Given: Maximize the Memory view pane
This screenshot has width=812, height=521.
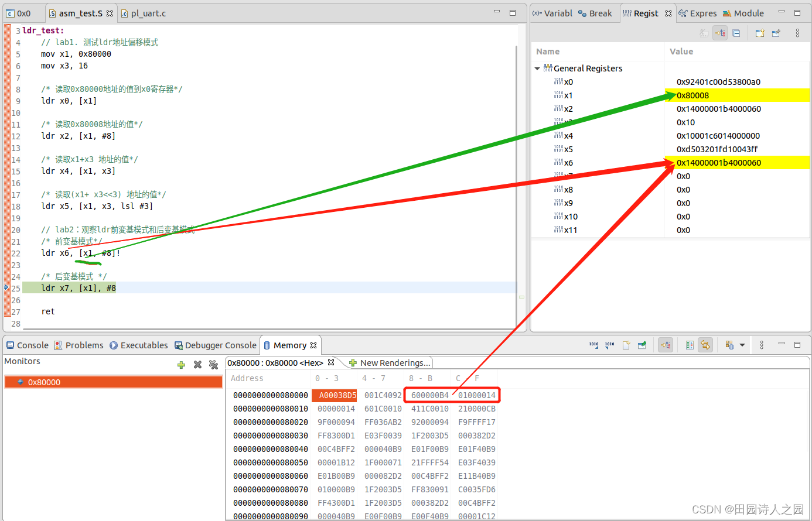Looking at the screenshot, I should tap(797, 345).
